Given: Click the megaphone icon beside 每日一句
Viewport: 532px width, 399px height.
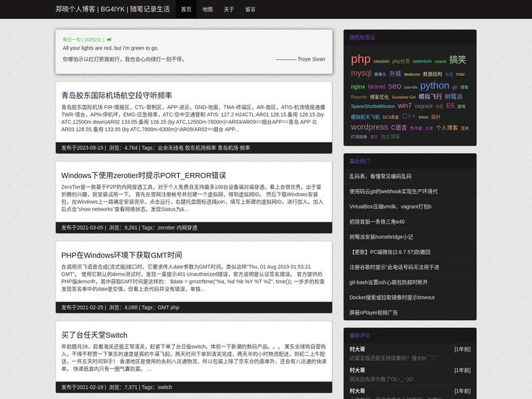Looking at the screenshot, I should point(109,40).
